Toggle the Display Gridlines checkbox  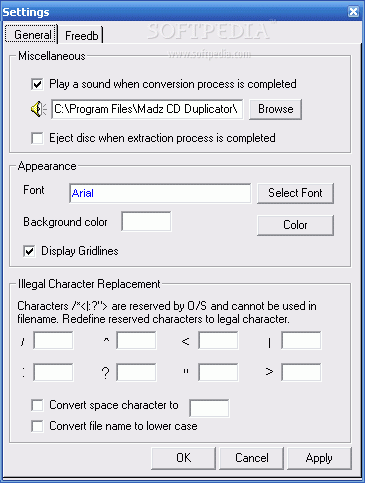(29, 251)
